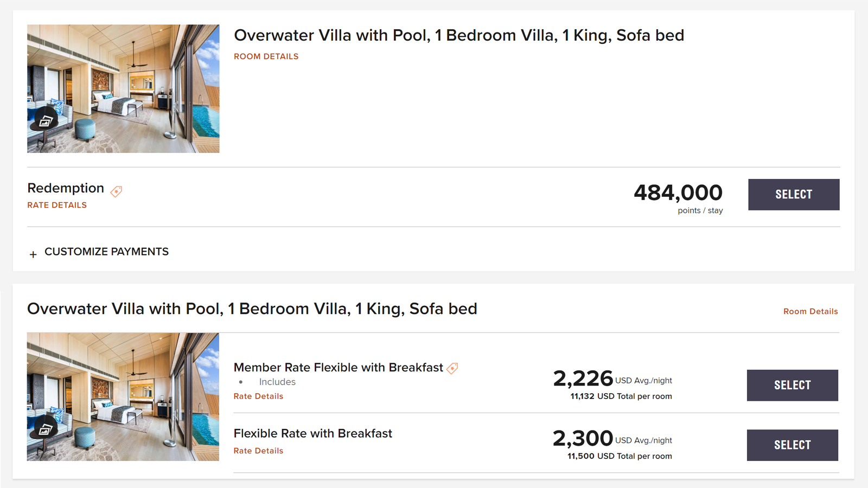Select the 2,300 USD flexible rate
The width and height of the screenshot is (868, 488).
(x=792, y=445)
